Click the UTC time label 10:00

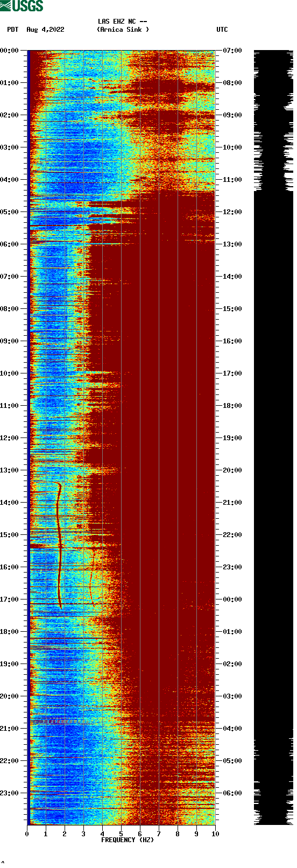[x=232, y=147]
